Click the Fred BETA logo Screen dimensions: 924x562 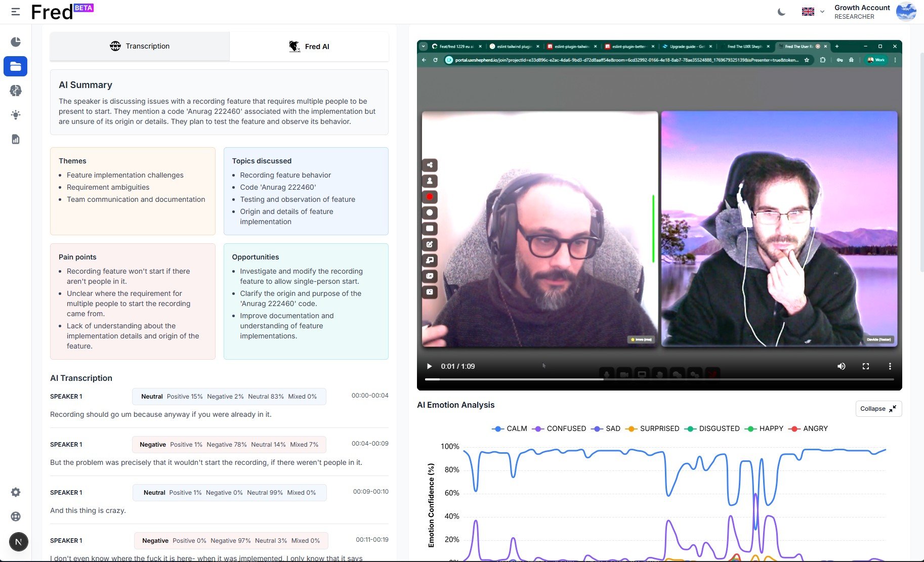tap(62, 12)
